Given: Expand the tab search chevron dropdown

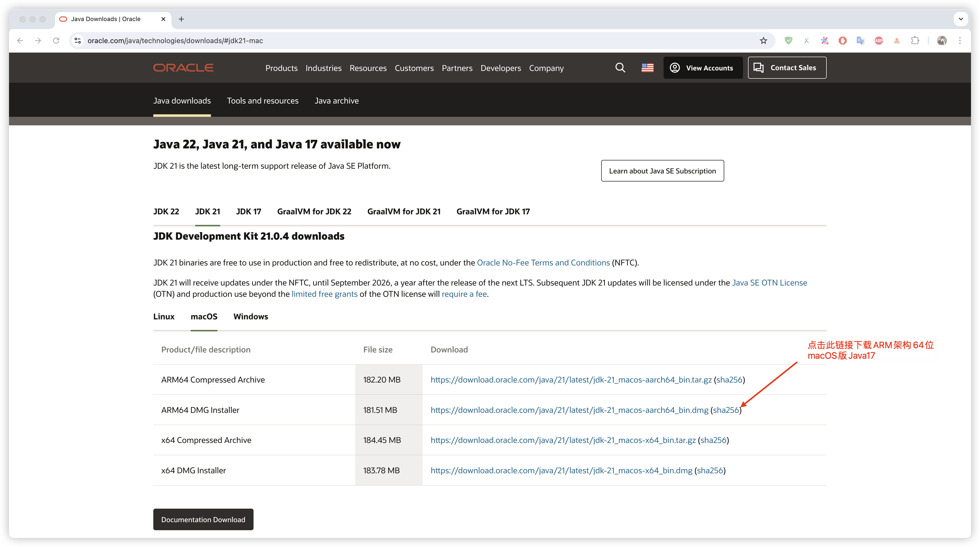Looking at the screenshot, I should tap(961, 19).
